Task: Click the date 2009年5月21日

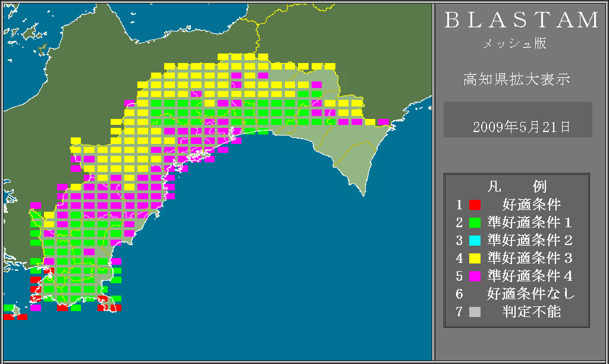Action: tap(521, 127)
